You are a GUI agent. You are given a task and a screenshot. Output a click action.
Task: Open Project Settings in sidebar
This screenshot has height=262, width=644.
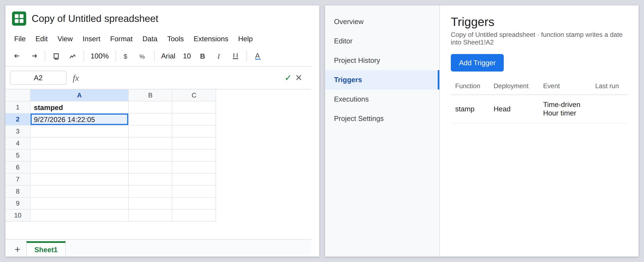click(382, 118)
